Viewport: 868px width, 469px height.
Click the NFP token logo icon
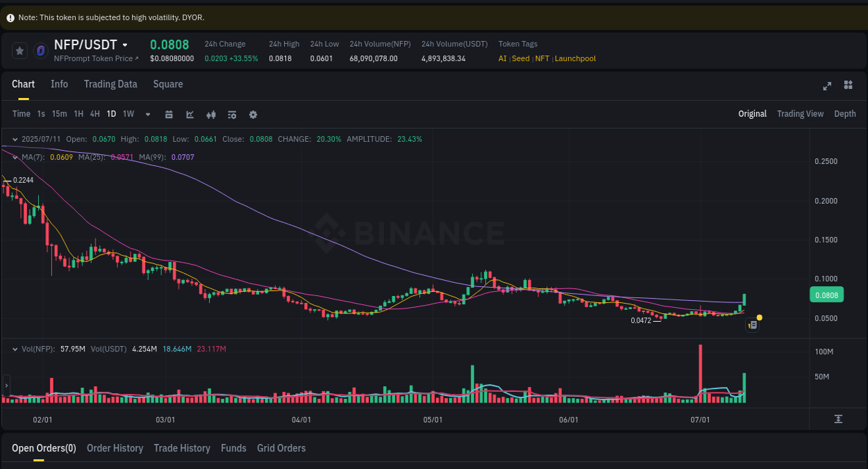[42, 50]
